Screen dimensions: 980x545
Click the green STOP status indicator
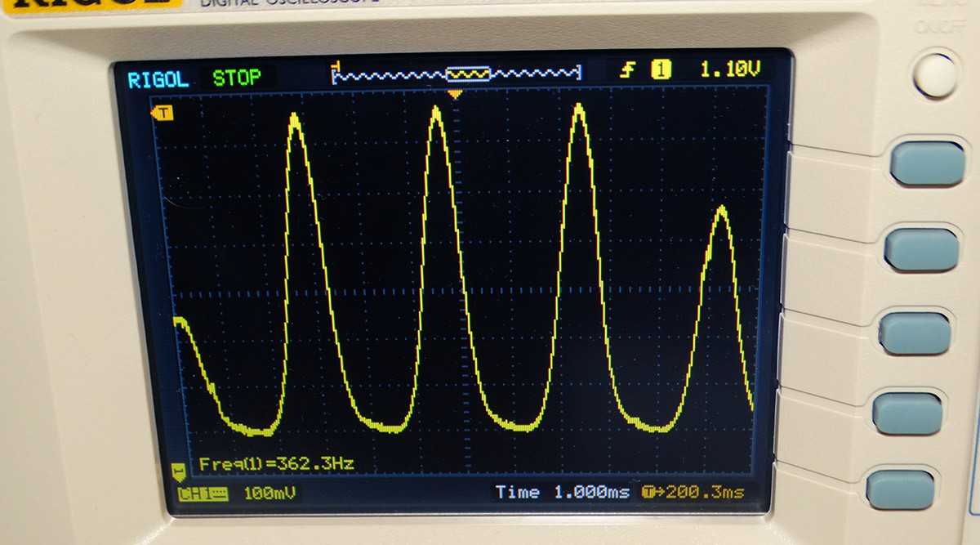[237, 78]
